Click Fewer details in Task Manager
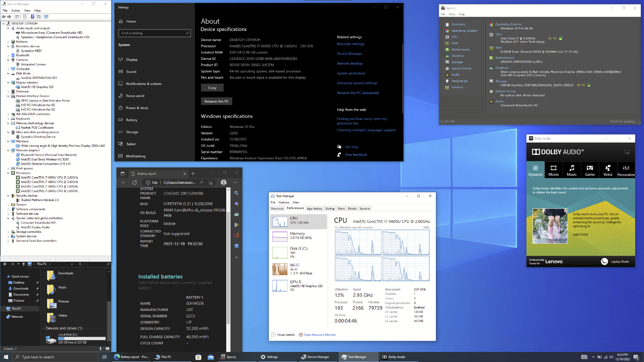 click(283, 335)
